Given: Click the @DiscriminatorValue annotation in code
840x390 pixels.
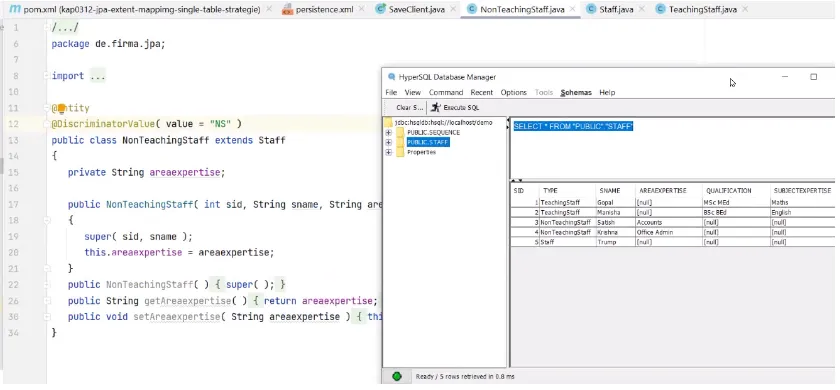Looking at the screenshot, I should 103,124.
